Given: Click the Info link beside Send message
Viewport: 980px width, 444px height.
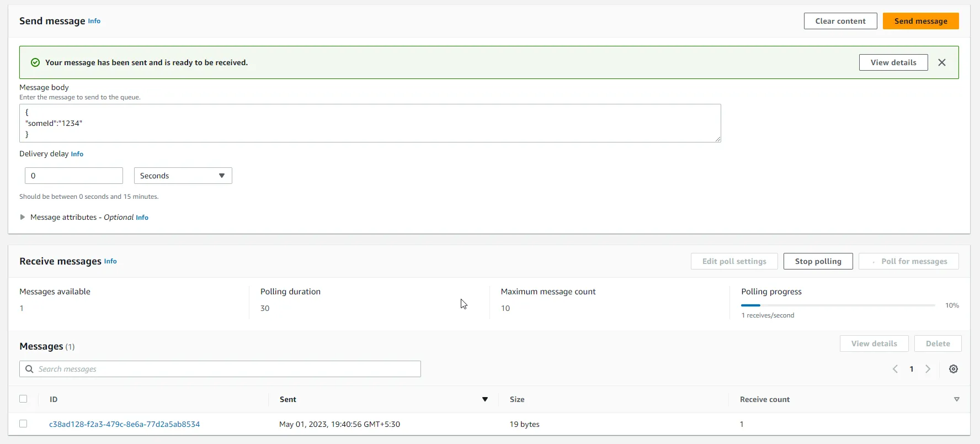Looking at the screenshot, I should point(94,21).
